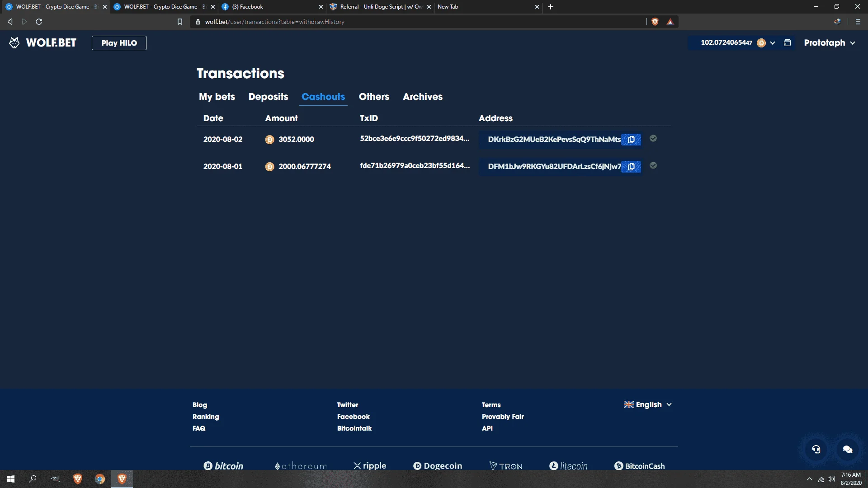
Task: Open the Brave browser menu icon
Action: coord(858,22)
